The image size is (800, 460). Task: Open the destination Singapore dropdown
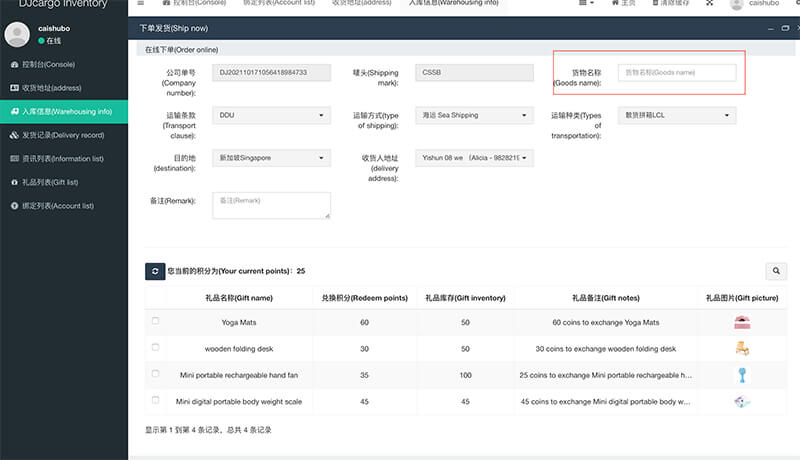(271, 158)
